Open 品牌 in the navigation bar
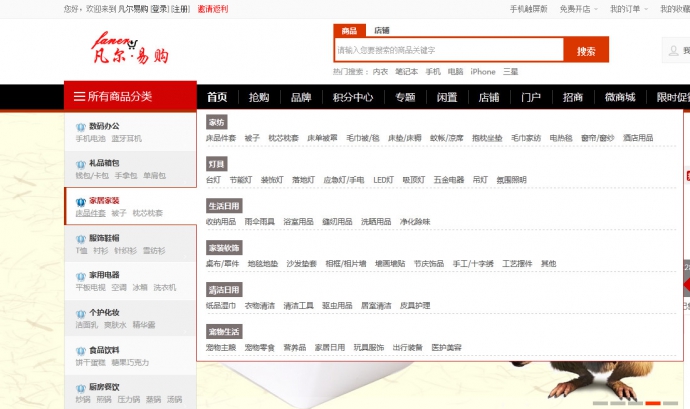 point(301,97)
